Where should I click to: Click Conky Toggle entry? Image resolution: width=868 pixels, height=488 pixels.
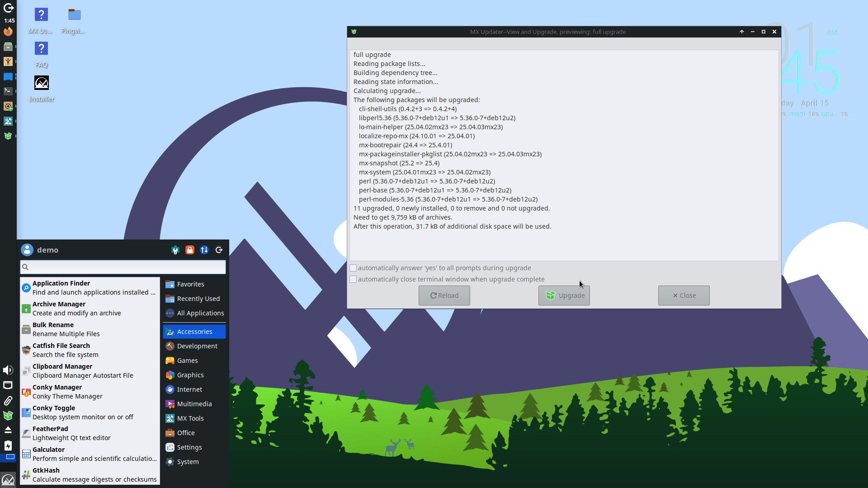point(90,413)
